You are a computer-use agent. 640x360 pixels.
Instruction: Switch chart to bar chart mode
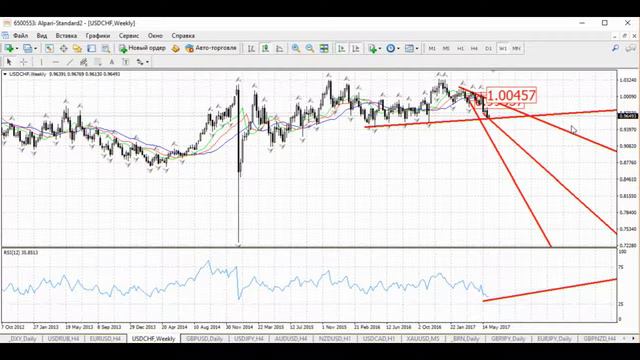click(x=251, y=49)
